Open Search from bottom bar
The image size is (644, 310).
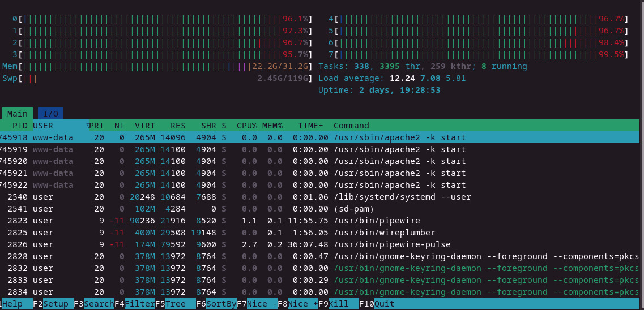(x=99, y=304)
